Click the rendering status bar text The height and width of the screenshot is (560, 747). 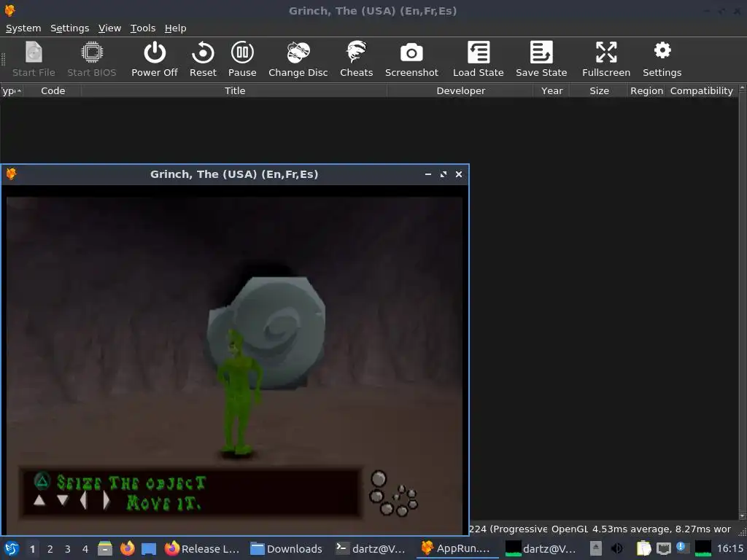pos(600,529)
